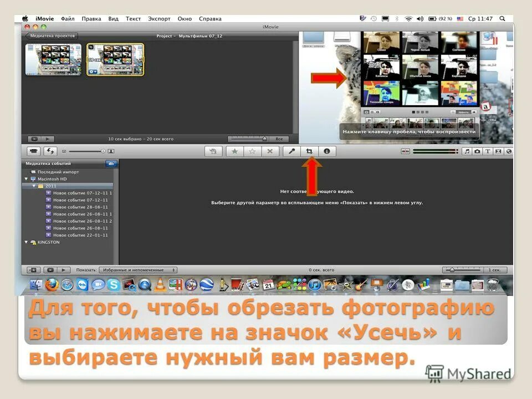Select the arrow selection tool in toolbar
The height and width of the screenshot is (399, 532).
tap(213, 151)
